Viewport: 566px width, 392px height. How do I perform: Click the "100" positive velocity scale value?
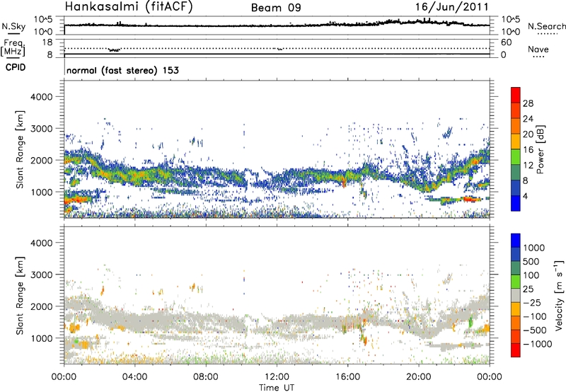pos(531,275)
